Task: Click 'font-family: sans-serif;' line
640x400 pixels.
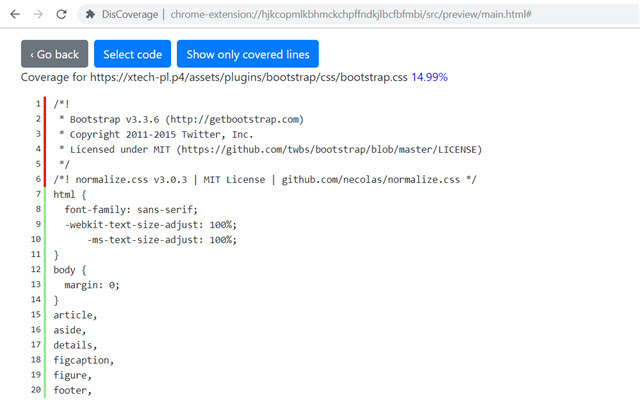Action: point(131,210)
